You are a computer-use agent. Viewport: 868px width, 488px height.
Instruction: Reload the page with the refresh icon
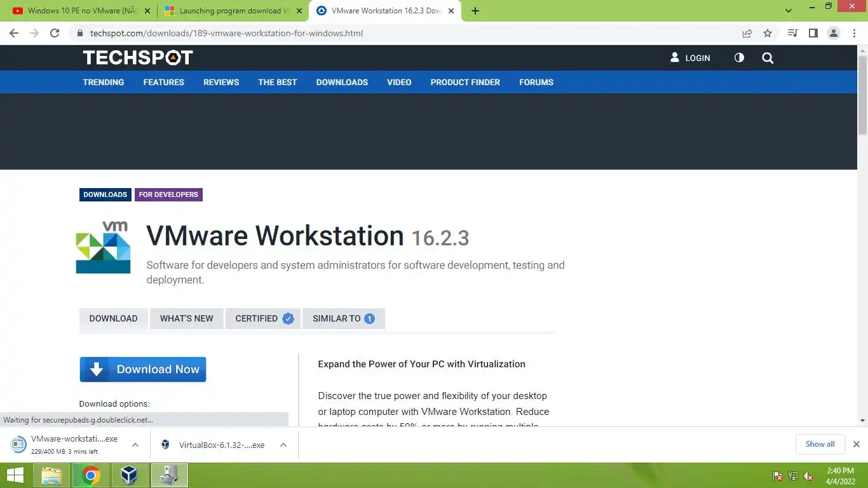55,33
